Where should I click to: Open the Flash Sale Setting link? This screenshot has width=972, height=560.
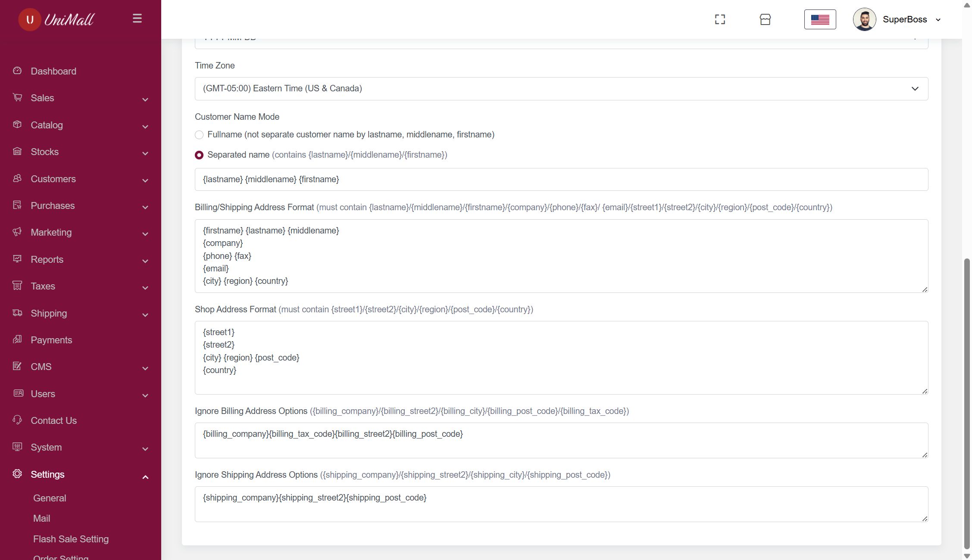point(71,539)
